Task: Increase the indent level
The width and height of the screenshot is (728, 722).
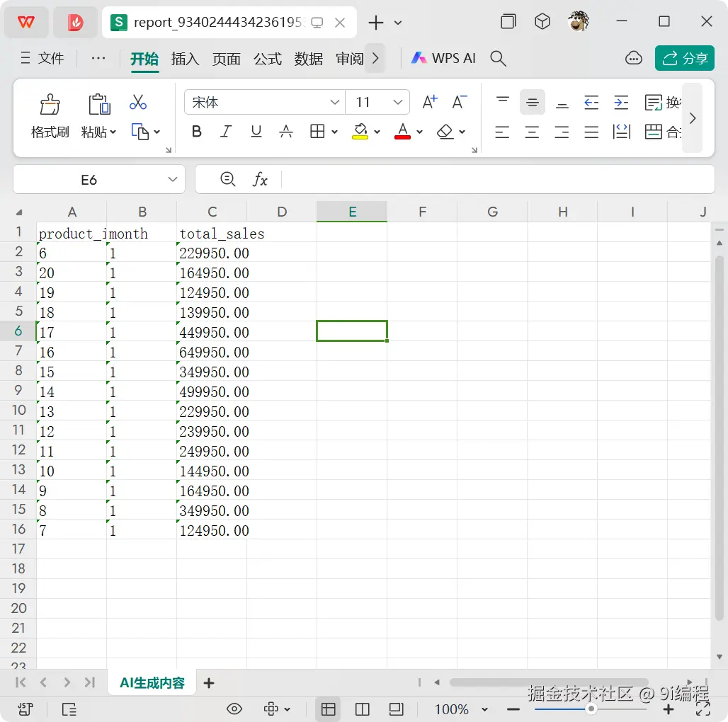Action: pyautogui.click(x=621, y=102)
